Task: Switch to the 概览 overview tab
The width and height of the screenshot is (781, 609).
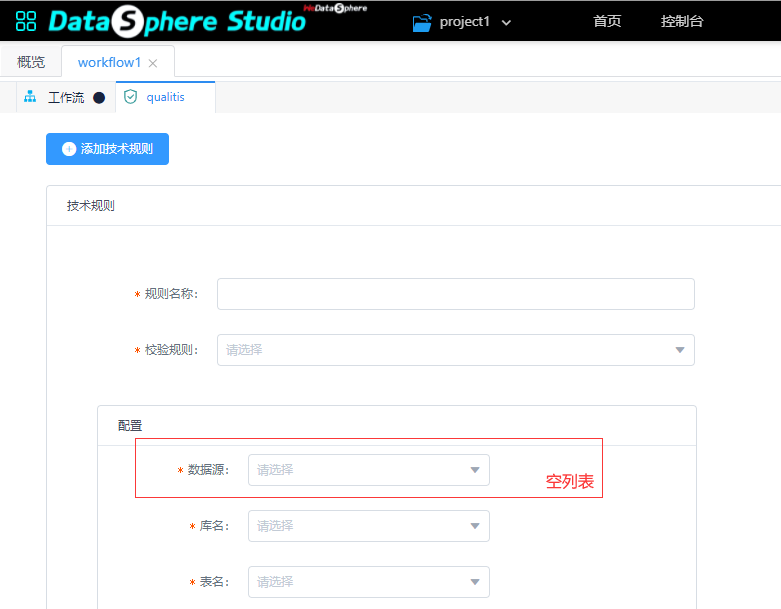Action: click(x=31, y=62)
